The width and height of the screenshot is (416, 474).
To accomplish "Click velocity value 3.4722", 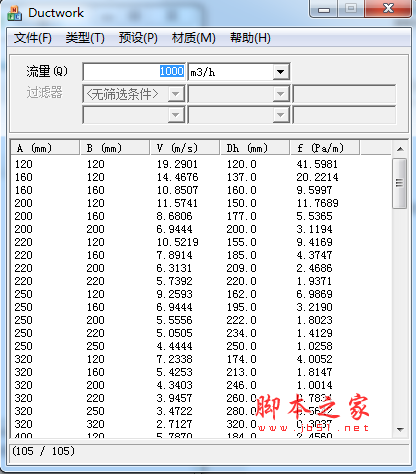I will [174, 411].
